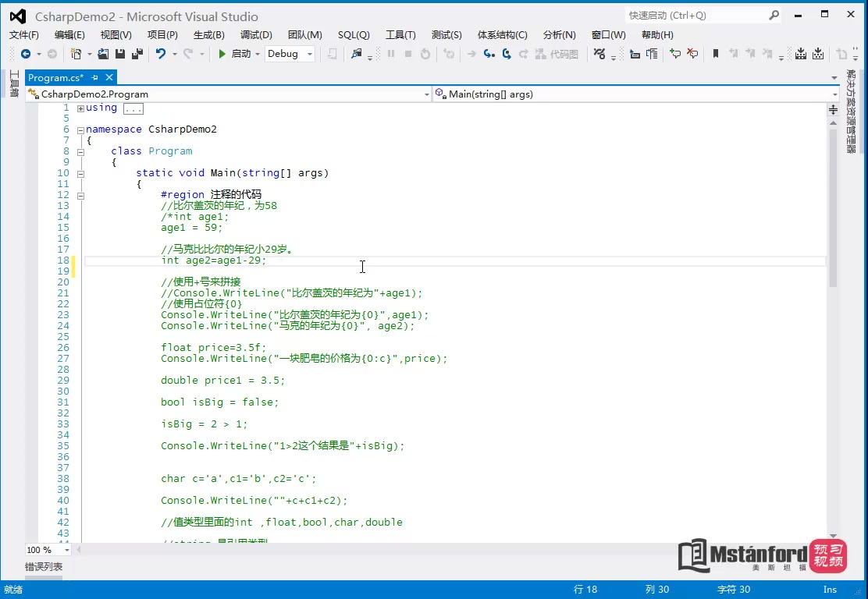Click the line 'bool isBig = false;'
This screenshot has height=599, width=868.
[x=220, y=402]
